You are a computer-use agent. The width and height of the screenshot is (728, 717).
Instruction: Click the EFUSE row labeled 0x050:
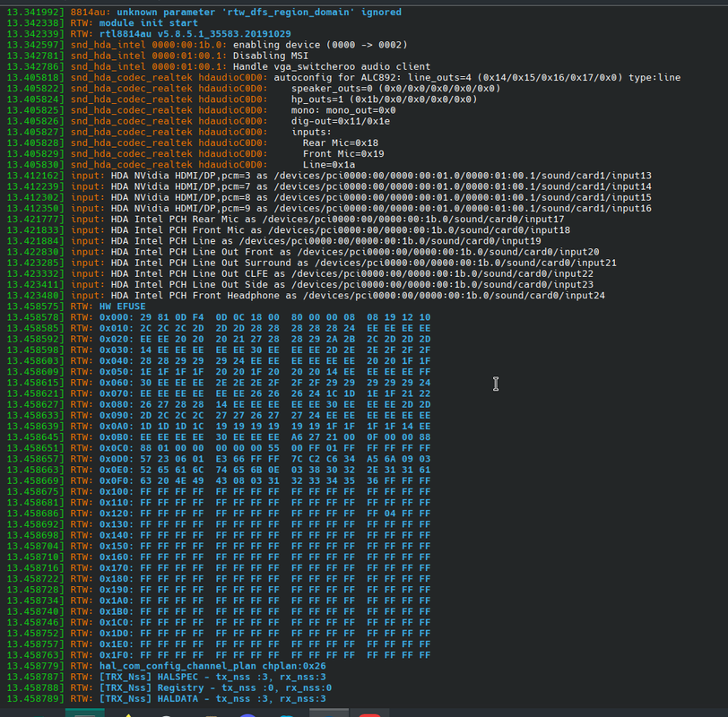pyautogui.click(x=219, y=372)
